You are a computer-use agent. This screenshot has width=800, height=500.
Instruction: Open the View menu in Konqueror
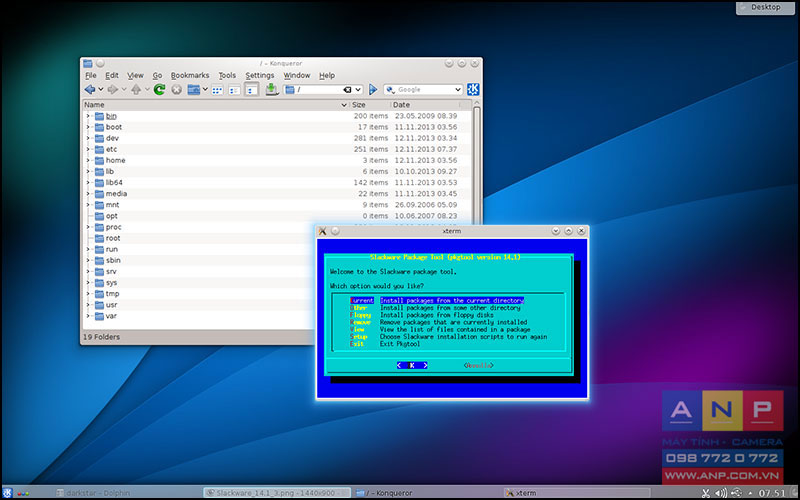point(135,76)
